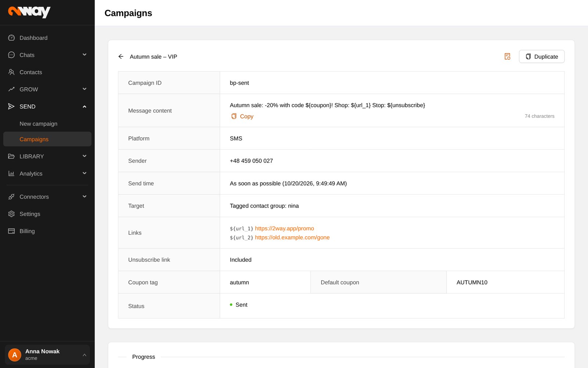Open the https://2way.app/promo link
Image resolution: width=588 pixels, height=368 pixels.
(284, 229)
